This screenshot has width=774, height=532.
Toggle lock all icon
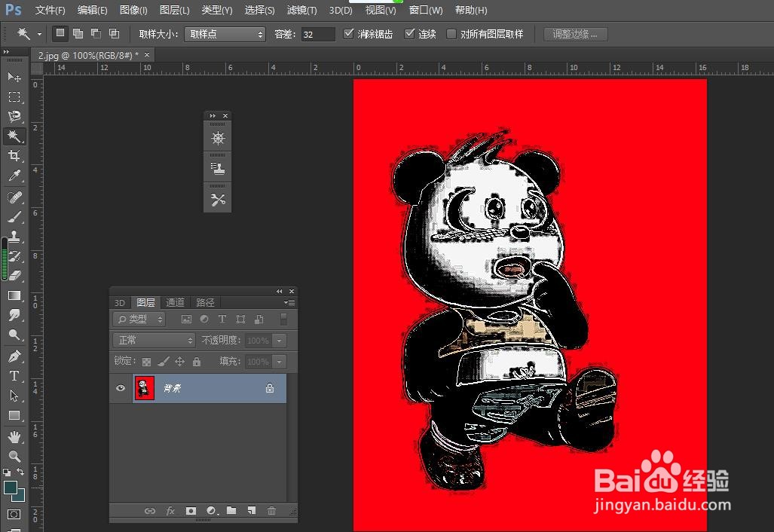tap(197, 362)
